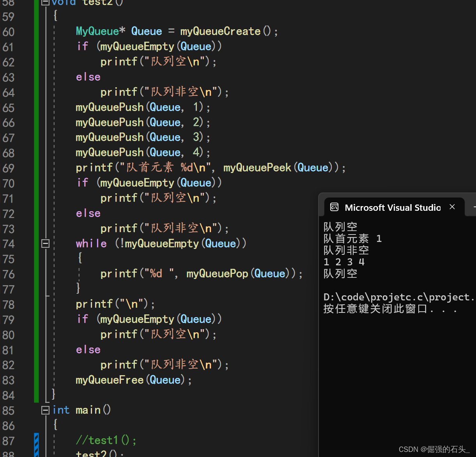Click myQueuePeek call on line 69
The image size is (476, 457).
tap(257, 168)
